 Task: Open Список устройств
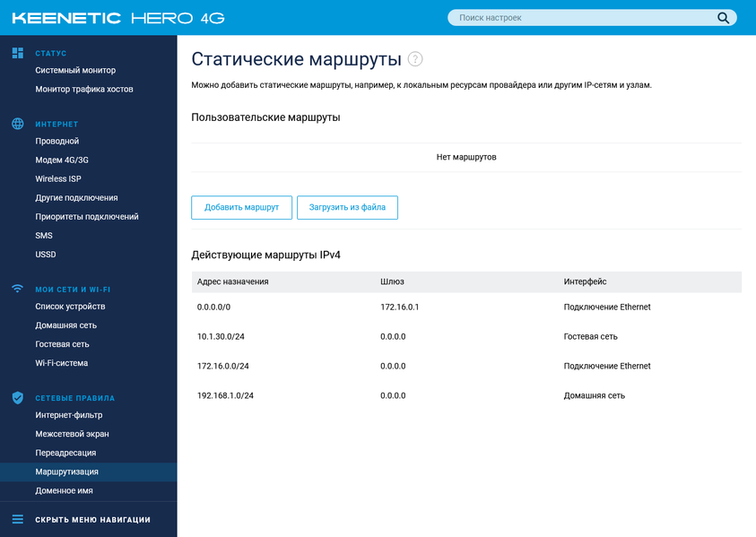[70, 307]
